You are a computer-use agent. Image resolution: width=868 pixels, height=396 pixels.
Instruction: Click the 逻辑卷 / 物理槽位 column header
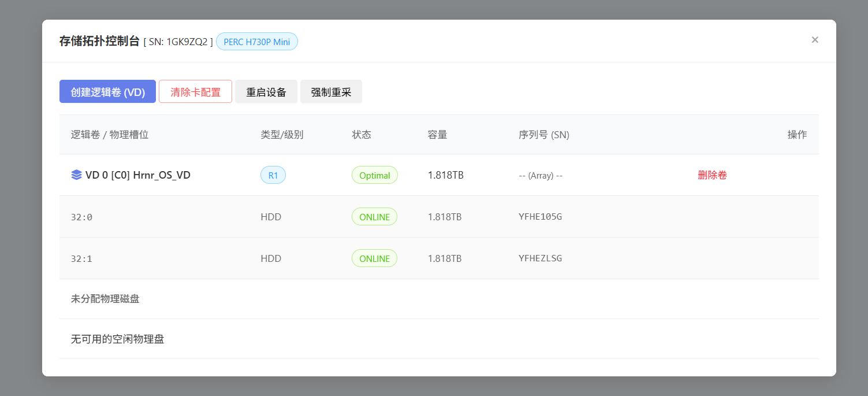pyautogui.click(x=107, y=134)
